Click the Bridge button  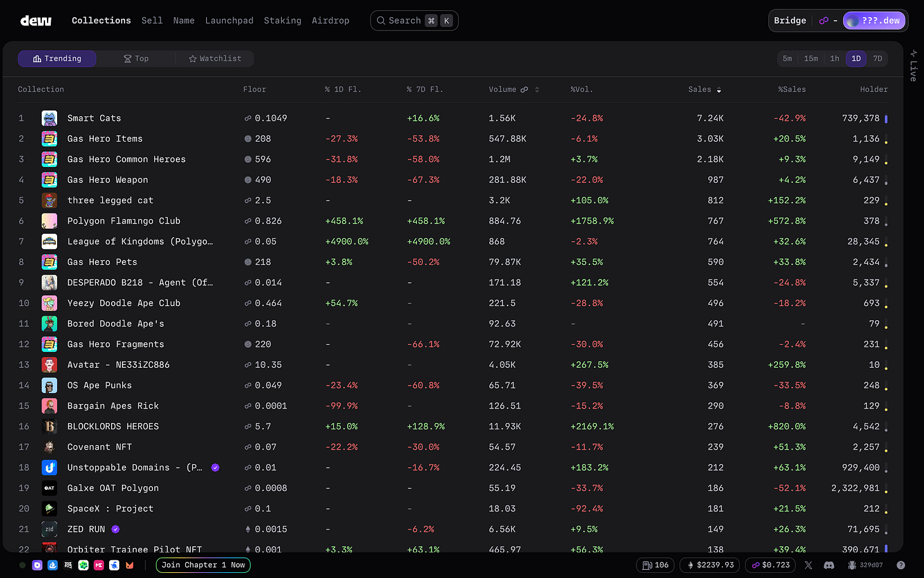tap(790, 20)
